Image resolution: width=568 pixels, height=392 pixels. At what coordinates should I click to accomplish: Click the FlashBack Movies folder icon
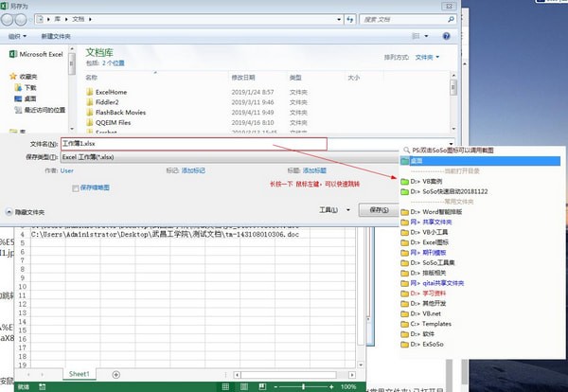(90, 113)
